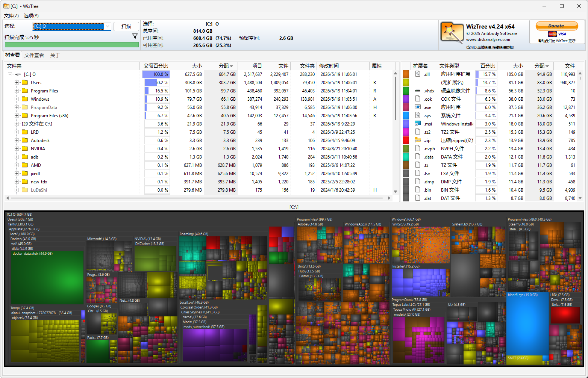
Task: Expand the LuDaShi folder node
Action: pos(17,190)
